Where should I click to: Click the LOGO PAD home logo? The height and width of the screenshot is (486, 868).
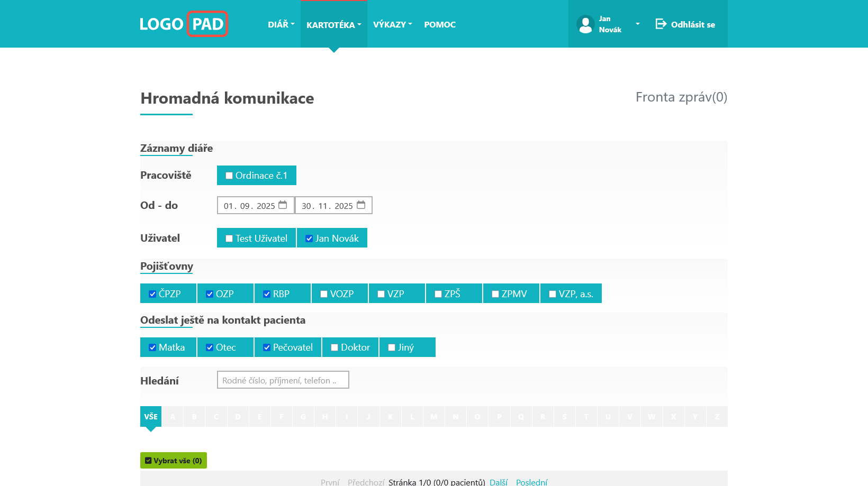pos(183,24)
